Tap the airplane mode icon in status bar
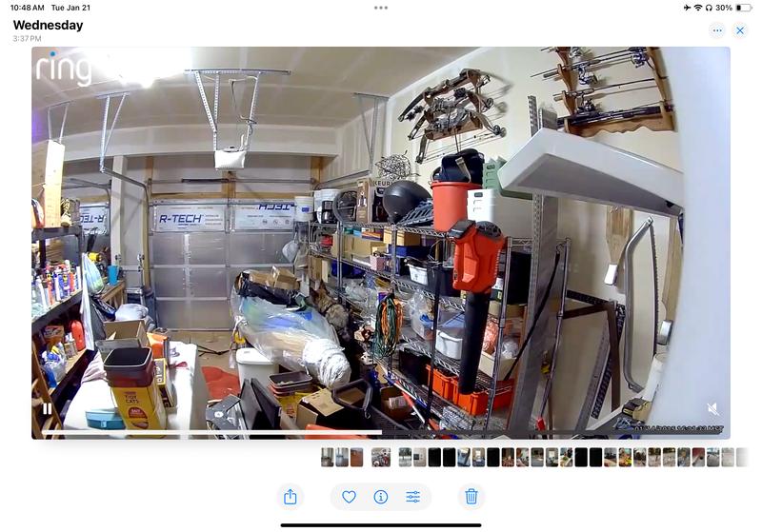This screenshot has width=762, height=532. click(x=687, y=8)
